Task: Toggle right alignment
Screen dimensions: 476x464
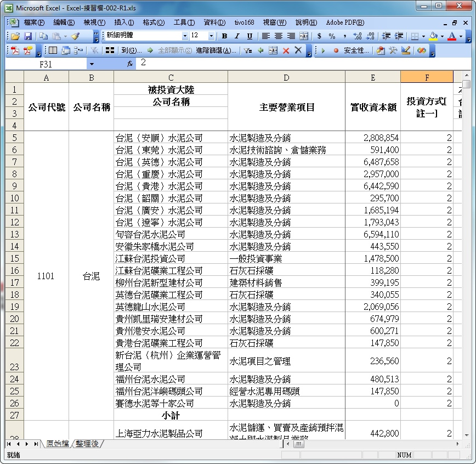Action: click(291, 36)
